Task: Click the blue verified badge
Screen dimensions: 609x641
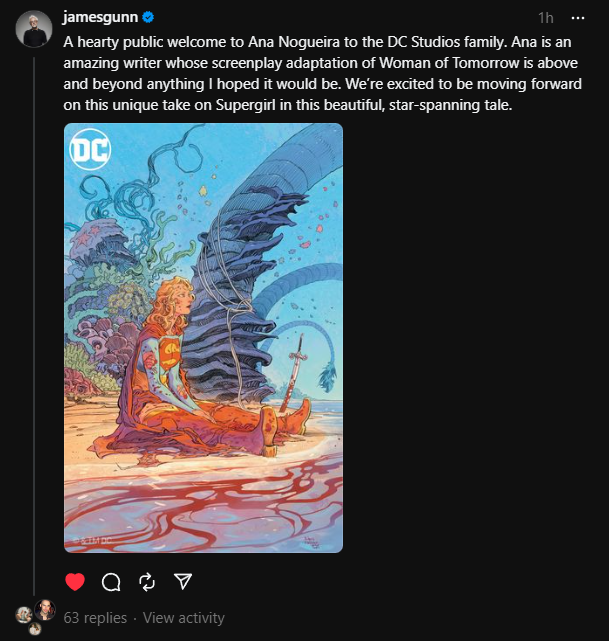Action: pyautogui.click(x=148, y=17)
